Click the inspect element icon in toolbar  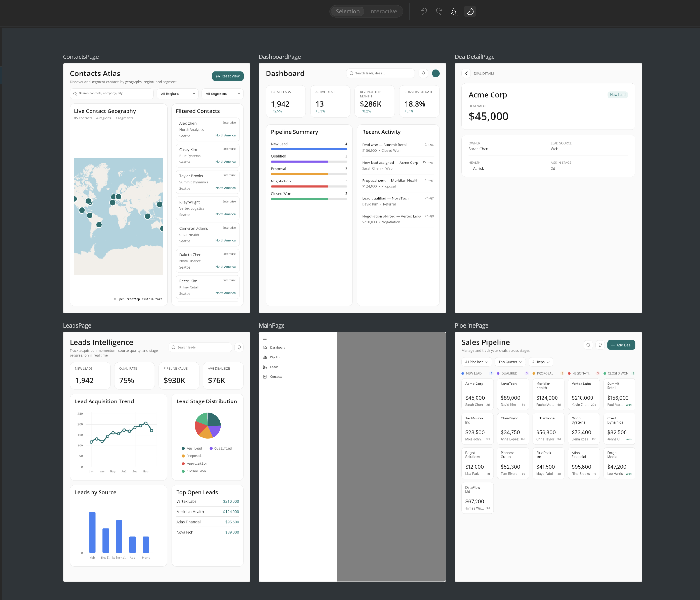pyautogui.click(x=455, y=12)
